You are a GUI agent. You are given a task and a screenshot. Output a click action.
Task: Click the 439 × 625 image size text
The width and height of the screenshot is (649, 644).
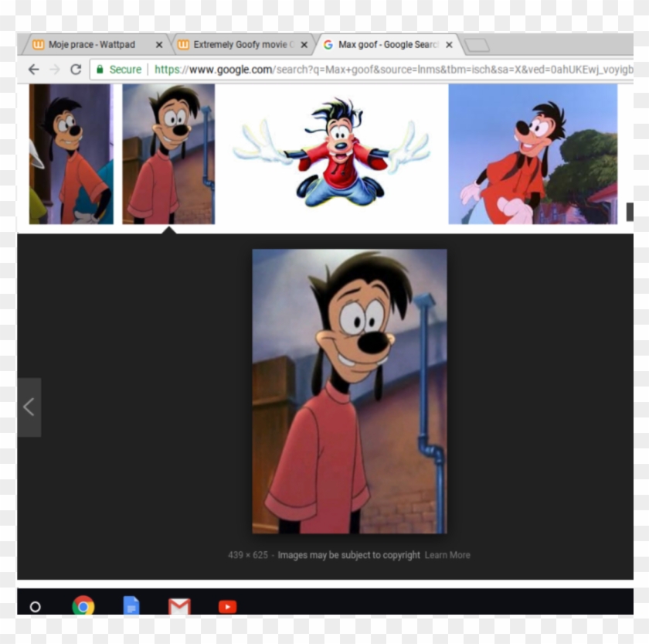point(248,555)
